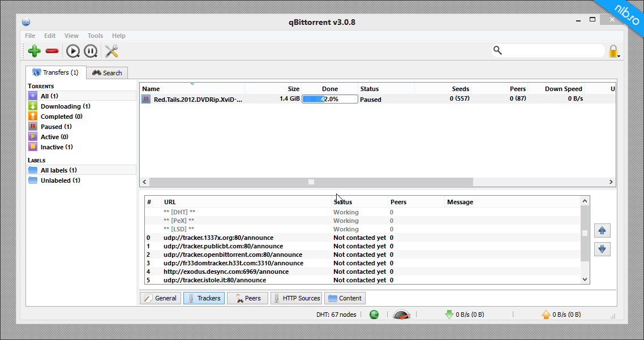Click the yellow padlock lock icon
The image size is (644, 340).
[x=613, y=51]
